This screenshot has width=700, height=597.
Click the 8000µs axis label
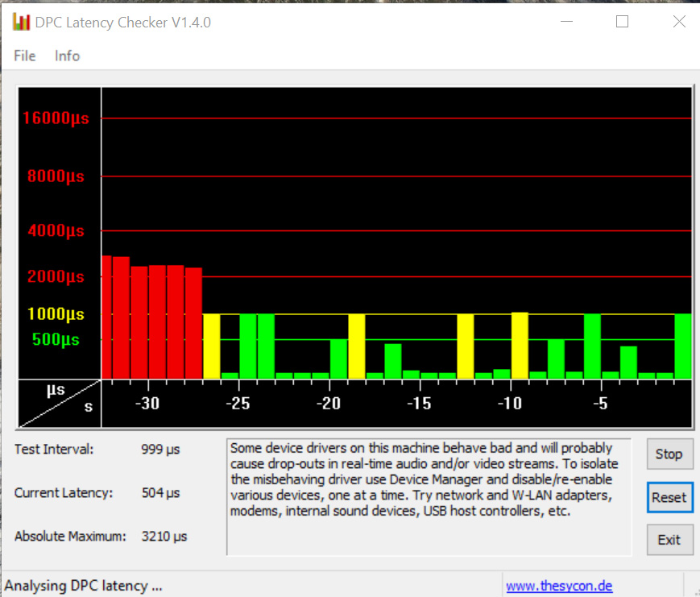click(x=56, y=176)
